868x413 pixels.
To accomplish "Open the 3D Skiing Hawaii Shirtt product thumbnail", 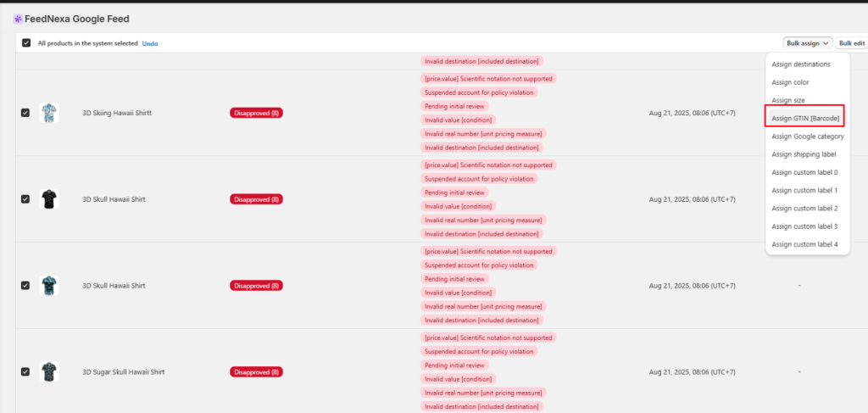I will (49, 113).
